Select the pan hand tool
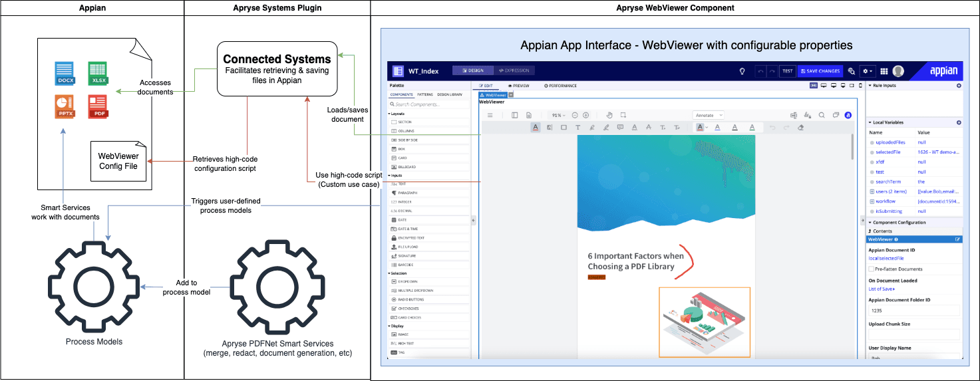980x381 pixels. coord(610,115)
